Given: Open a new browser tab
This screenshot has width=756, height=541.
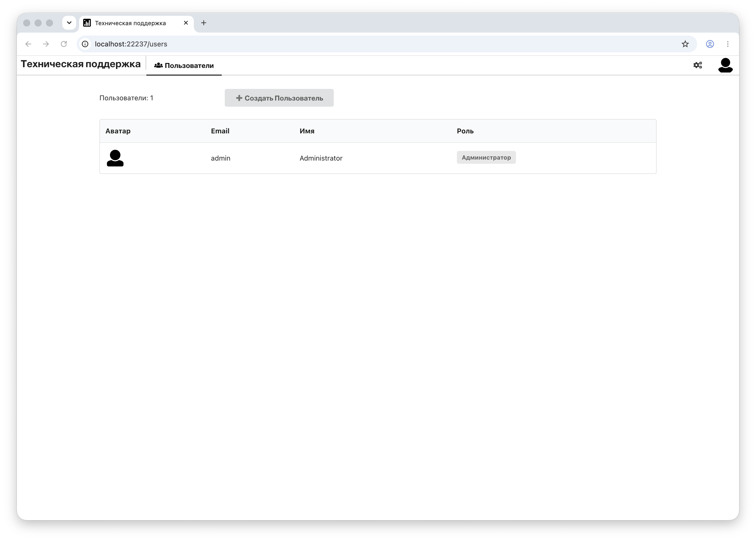Looking at the screenshot, I should (204, 23).
